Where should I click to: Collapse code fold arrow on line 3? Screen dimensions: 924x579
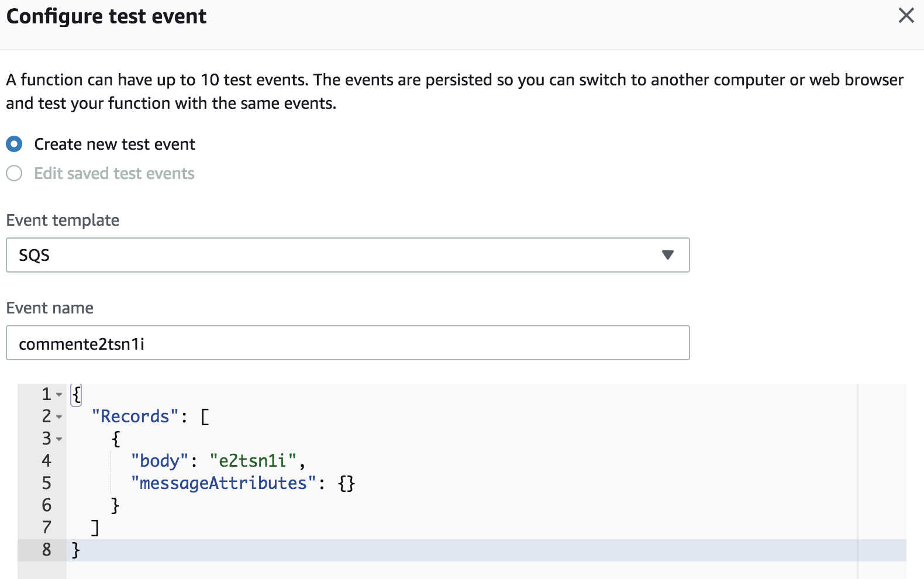tap(59, 439)
